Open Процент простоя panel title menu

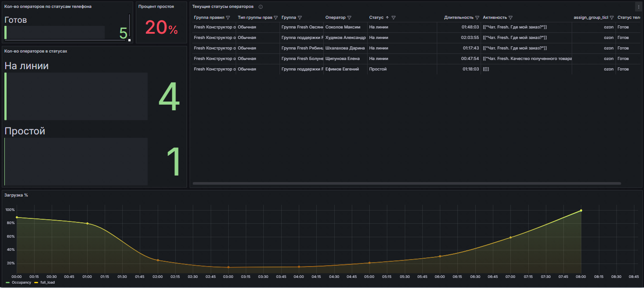pos(156,7)
